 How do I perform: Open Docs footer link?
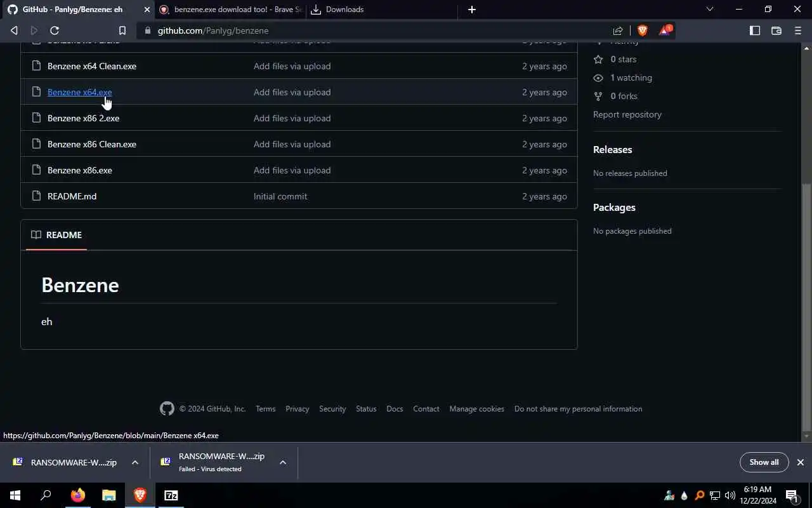click(395, 409)
